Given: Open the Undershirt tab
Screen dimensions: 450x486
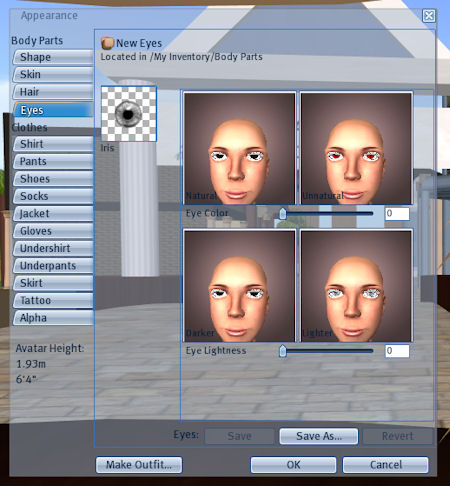Looking at the screenshot, I should pos(53,248).
